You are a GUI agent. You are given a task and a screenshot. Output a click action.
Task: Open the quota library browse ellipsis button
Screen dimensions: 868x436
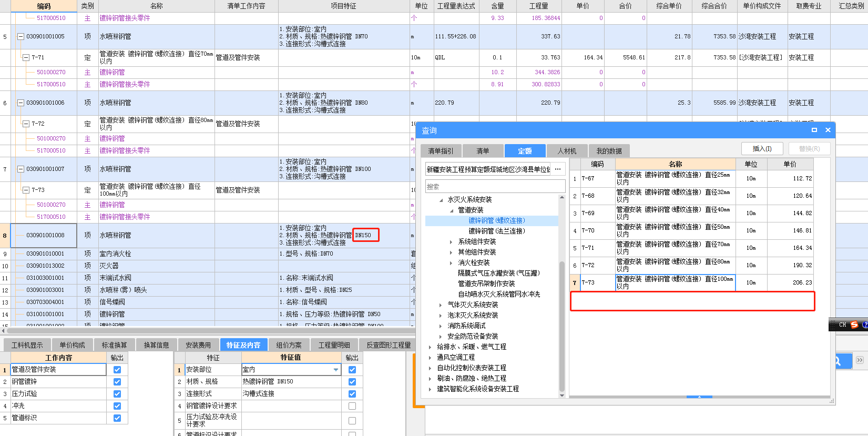(x=558, y=169)
